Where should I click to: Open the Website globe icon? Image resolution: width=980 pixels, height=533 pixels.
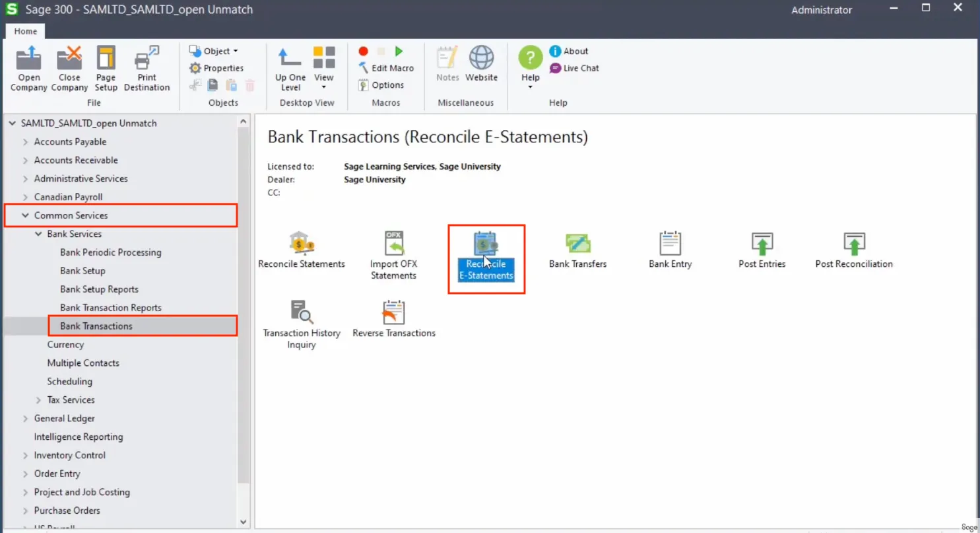pyautogui.click(x=482, y=64)
